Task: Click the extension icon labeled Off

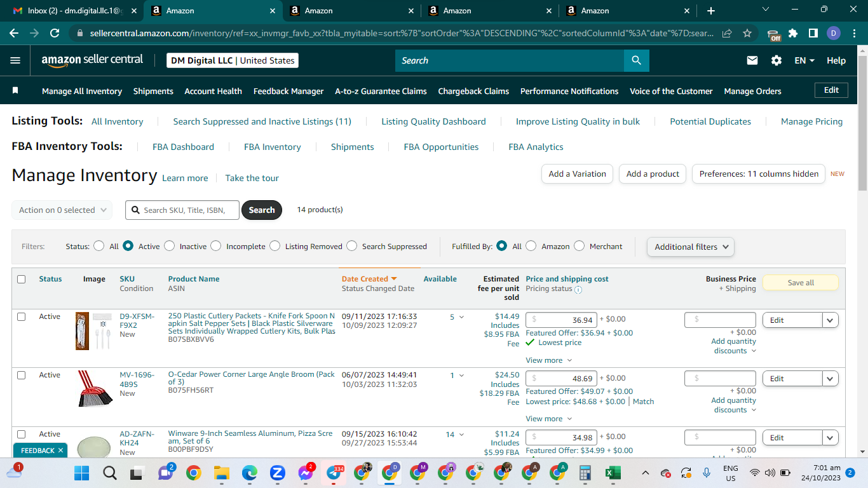Action: 773,34
